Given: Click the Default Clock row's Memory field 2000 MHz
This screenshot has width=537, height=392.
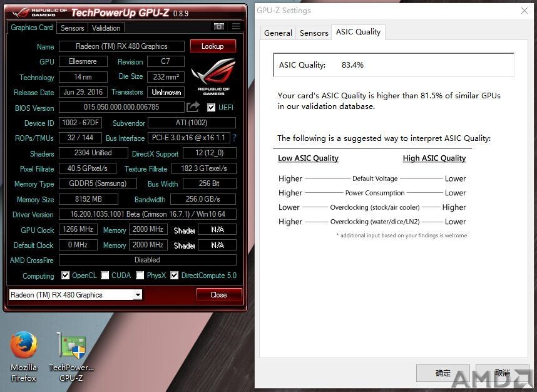Looking at the screenshot, I should (148, 245).
